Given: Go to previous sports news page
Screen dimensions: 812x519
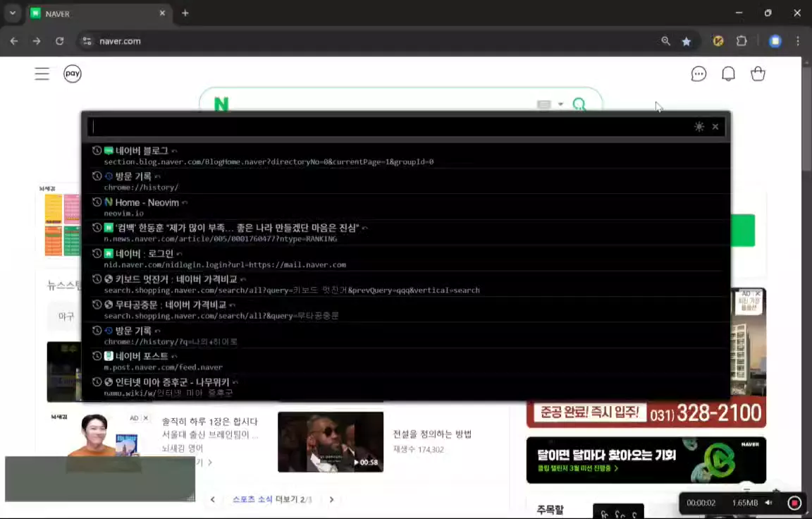Looking at the screenshot, I should click(x=213, y=499).
